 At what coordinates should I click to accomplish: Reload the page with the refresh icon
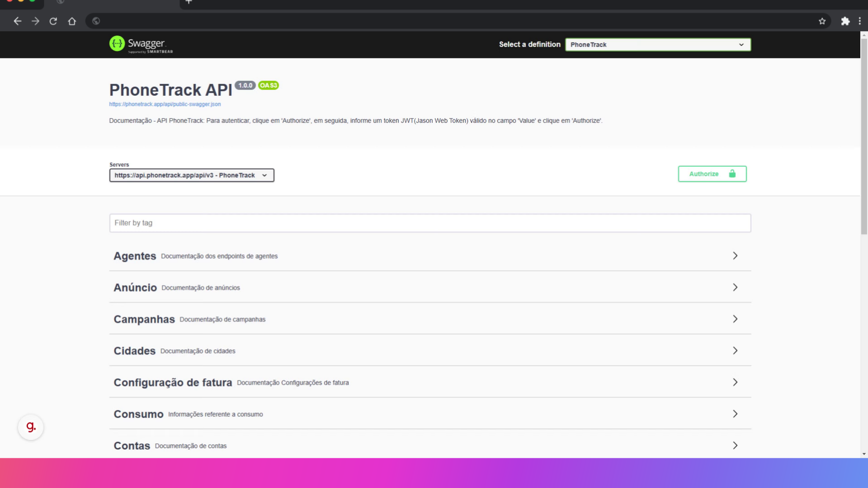pyautogui.click(x=53, y=21)
